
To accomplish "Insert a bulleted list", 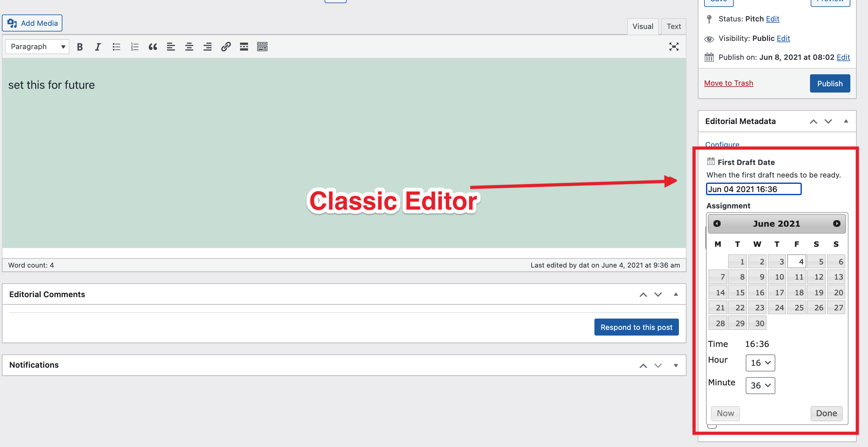I will click(116, 47).
